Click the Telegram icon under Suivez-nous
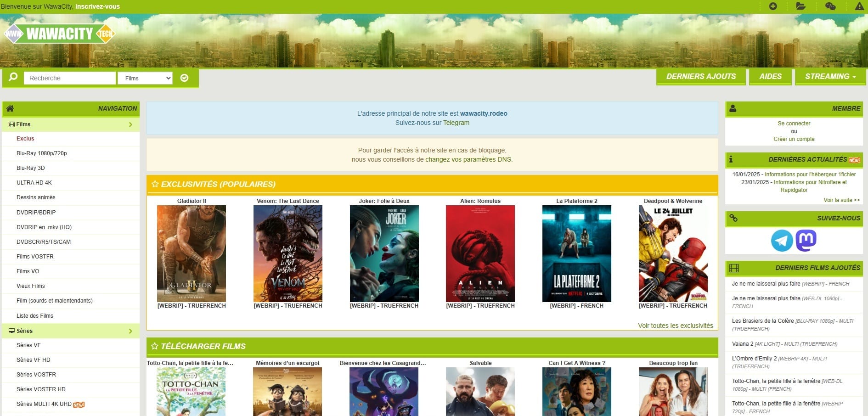The image size is (868, 416). (x=782, y=241)
